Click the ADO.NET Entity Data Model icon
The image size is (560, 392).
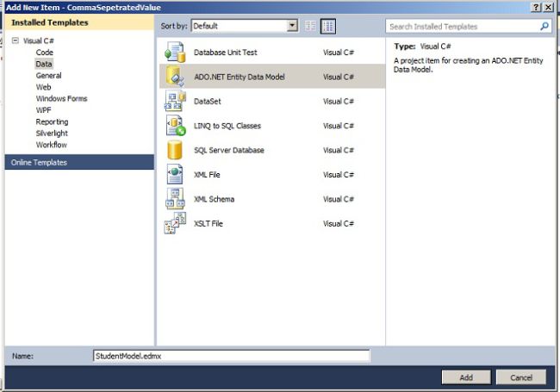click(175, 77)
